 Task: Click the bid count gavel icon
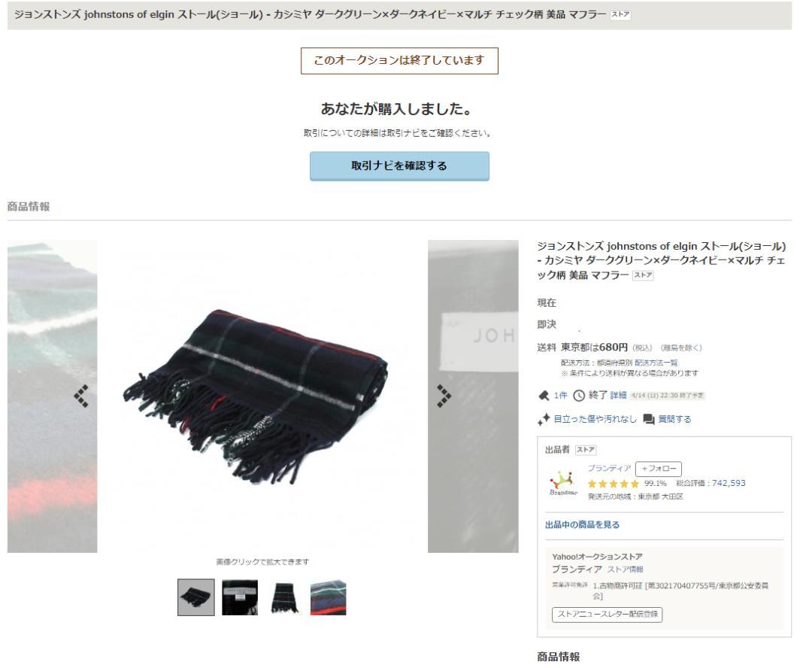[x=544, y=396]
